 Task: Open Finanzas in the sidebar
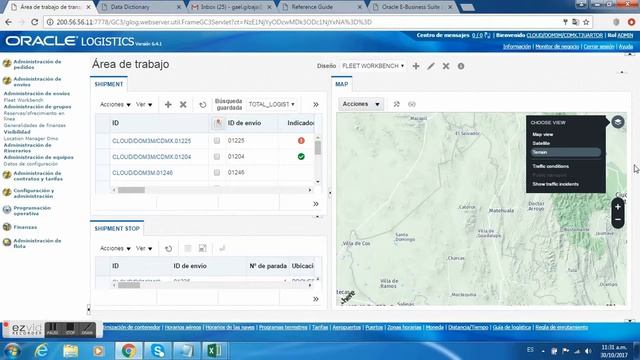coord(25,227)
